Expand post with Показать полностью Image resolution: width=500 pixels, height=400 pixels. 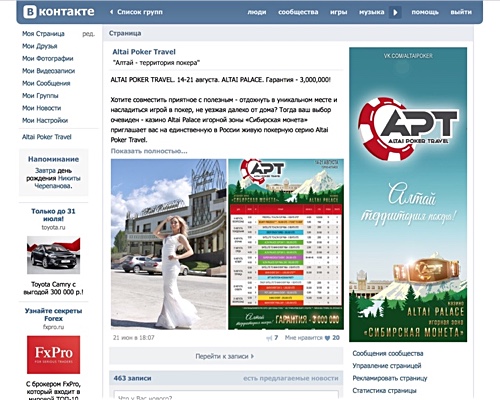149,151
